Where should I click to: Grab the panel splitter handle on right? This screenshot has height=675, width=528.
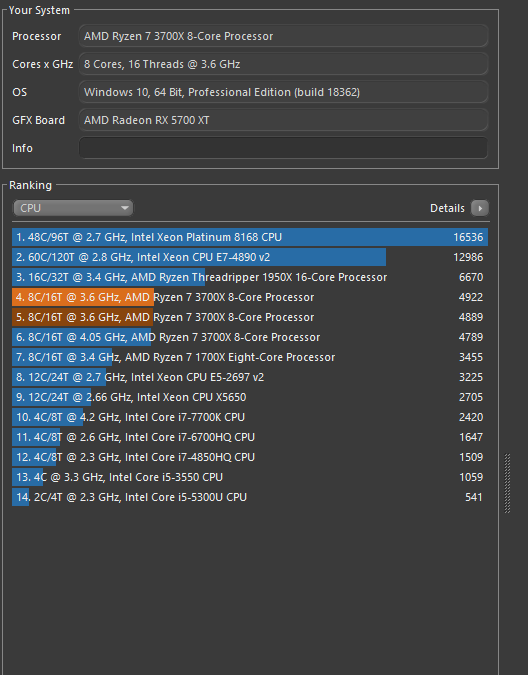[x=507, y=483]
